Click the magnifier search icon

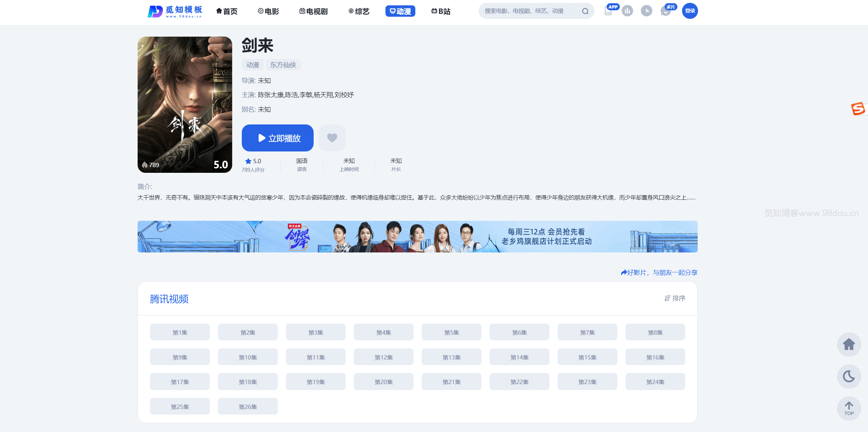point(585,11)
